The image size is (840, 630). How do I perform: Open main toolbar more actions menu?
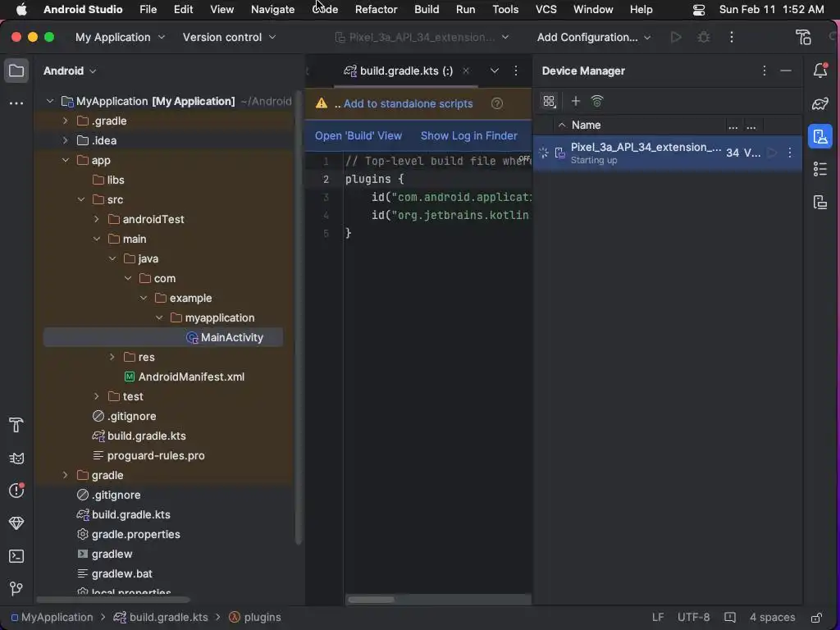[x=731, y=37]
